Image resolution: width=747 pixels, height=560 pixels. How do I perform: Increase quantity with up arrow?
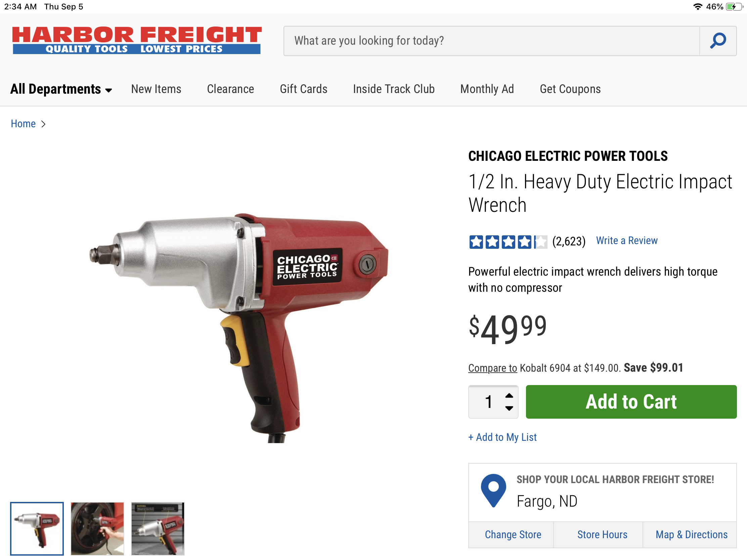(x=509, y=396)
